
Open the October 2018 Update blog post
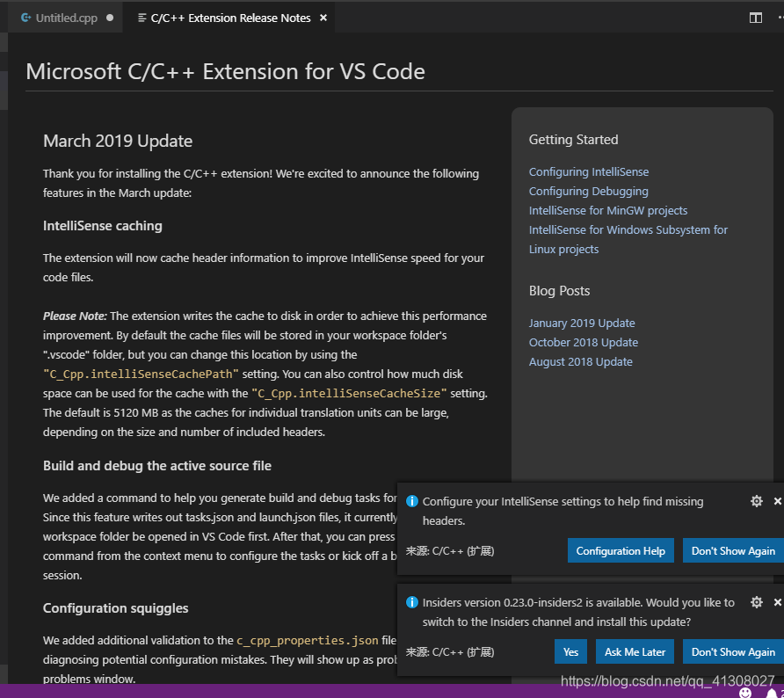[584, 343]
